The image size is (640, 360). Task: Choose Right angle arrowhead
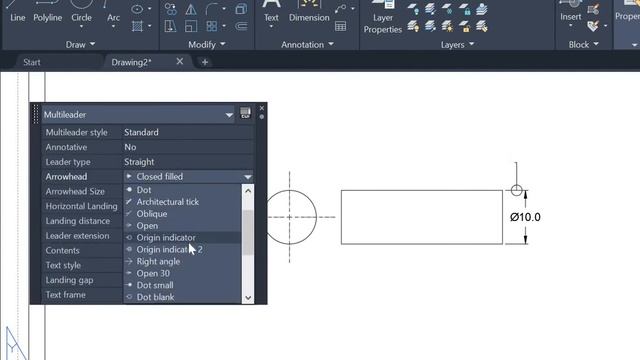(182, 261)
